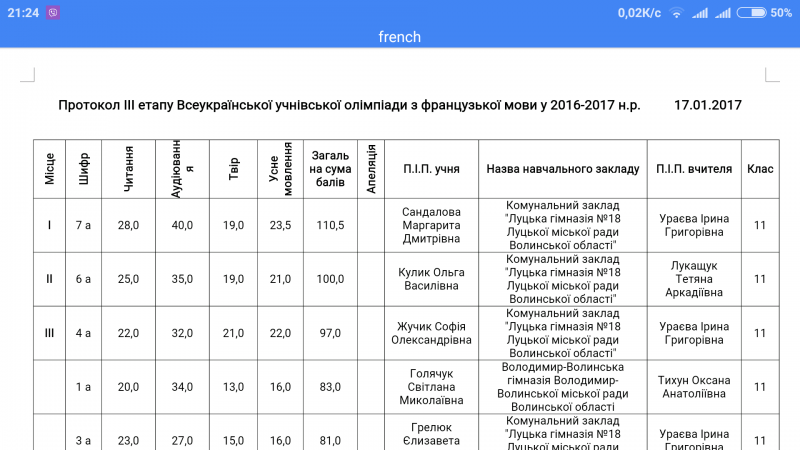Tap cipher cell '4 а'

[x=83, y=333]
